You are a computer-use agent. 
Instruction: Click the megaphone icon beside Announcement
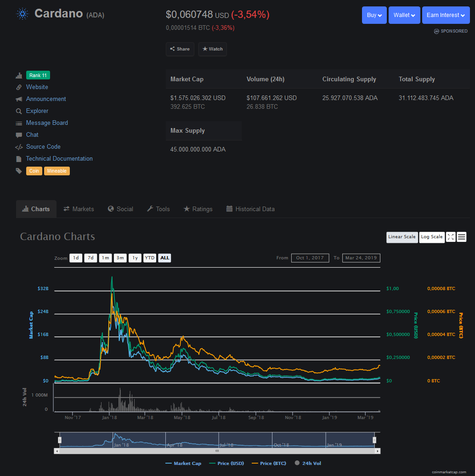(19, 99)
